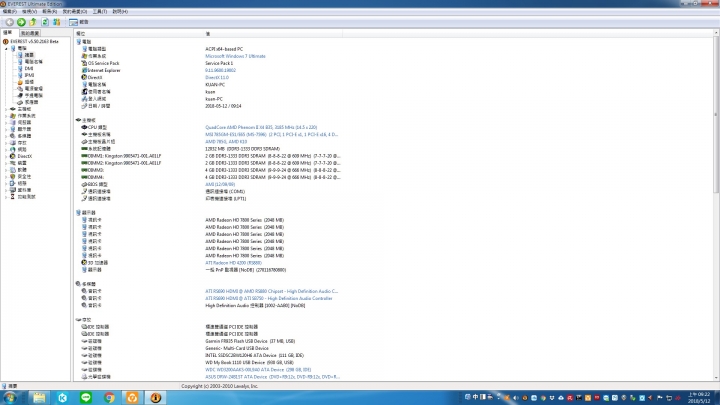Screen dimensions: 720x405
Task: Expand the 主機板 Motherboard tree node
Action: coord(6,109)
